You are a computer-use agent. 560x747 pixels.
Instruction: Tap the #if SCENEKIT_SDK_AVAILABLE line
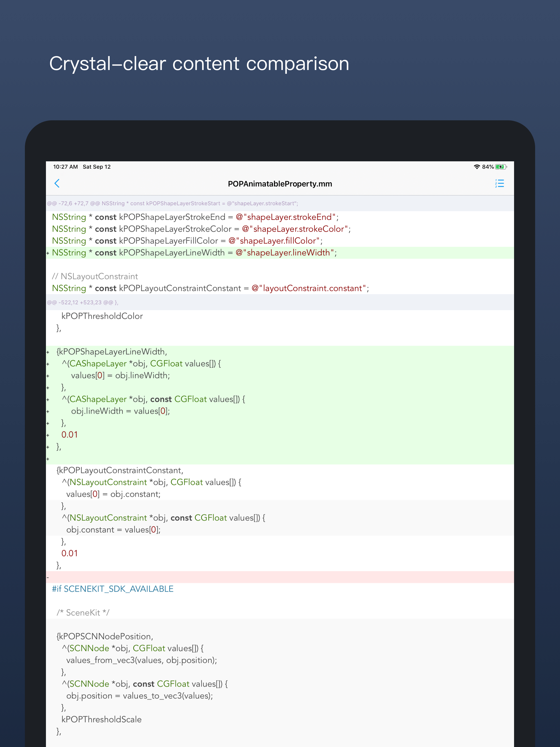(112, 588)
